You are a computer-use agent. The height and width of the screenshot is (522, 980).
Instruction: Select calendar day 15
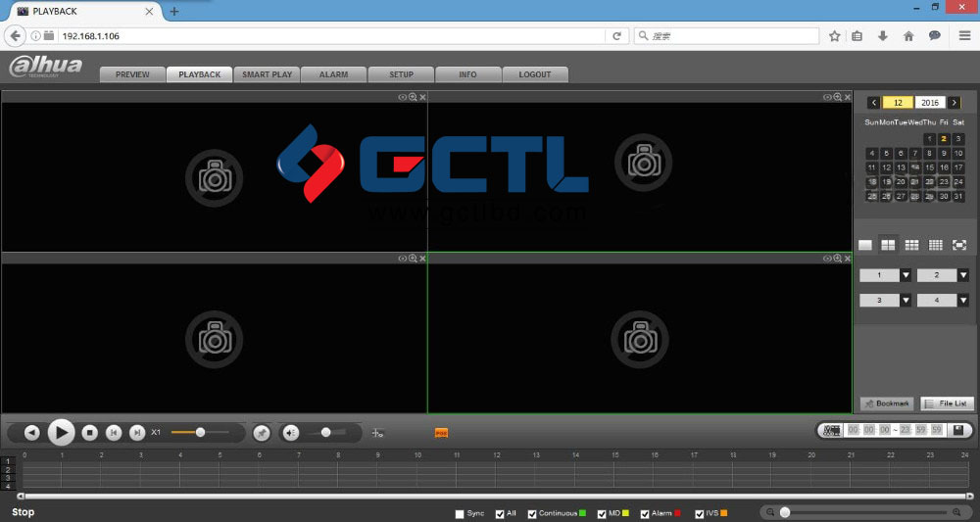coord(929,167)
